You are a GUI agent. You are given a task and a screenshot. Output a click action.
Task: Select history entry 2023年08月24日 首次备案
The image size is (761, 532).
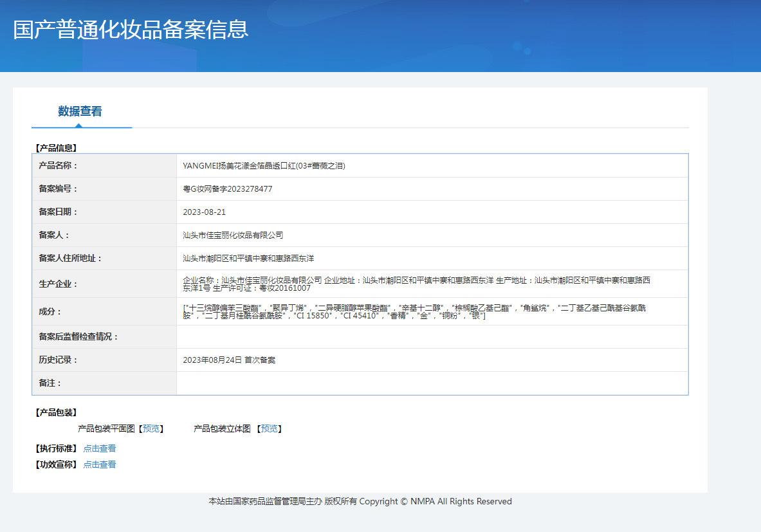coord(229,360)
